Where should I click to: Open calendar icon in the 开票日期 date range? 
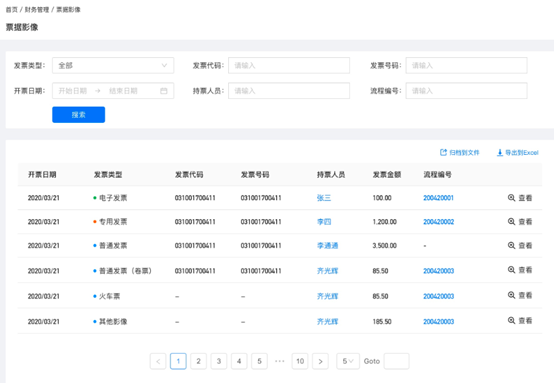(x=164, y=91)
